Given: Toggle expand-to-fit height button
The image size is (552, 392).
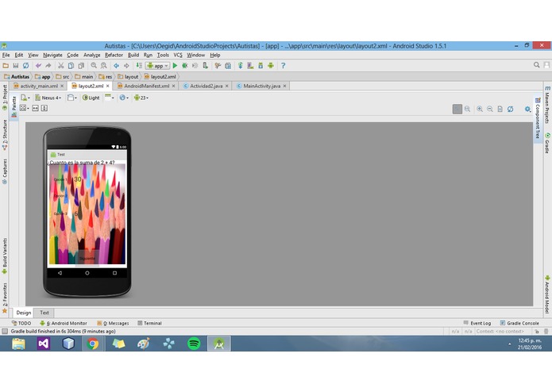Looking at the screenshot, I should 44,108.
